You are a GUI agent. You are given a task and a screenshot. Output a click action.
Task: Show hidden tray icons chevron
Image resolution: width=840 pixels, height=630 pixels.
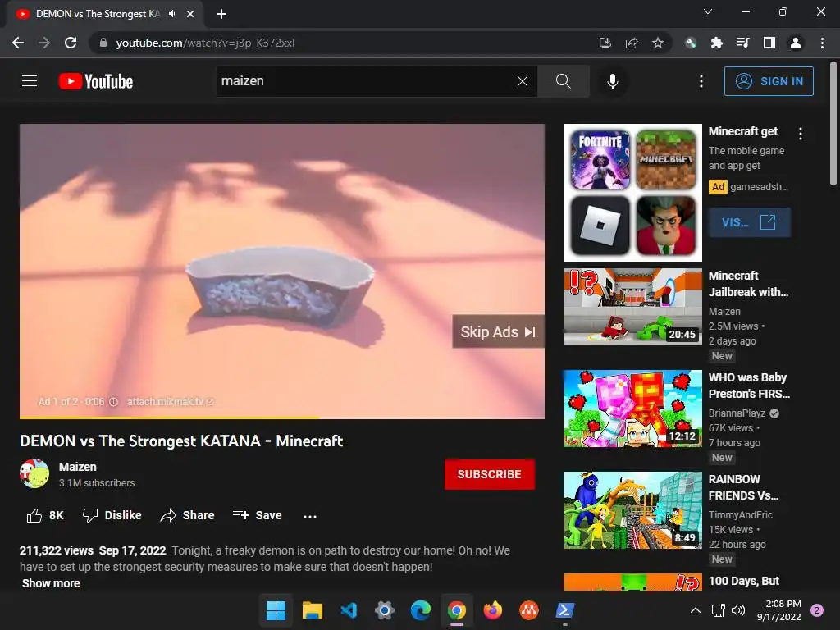click(x=695, y=610)
